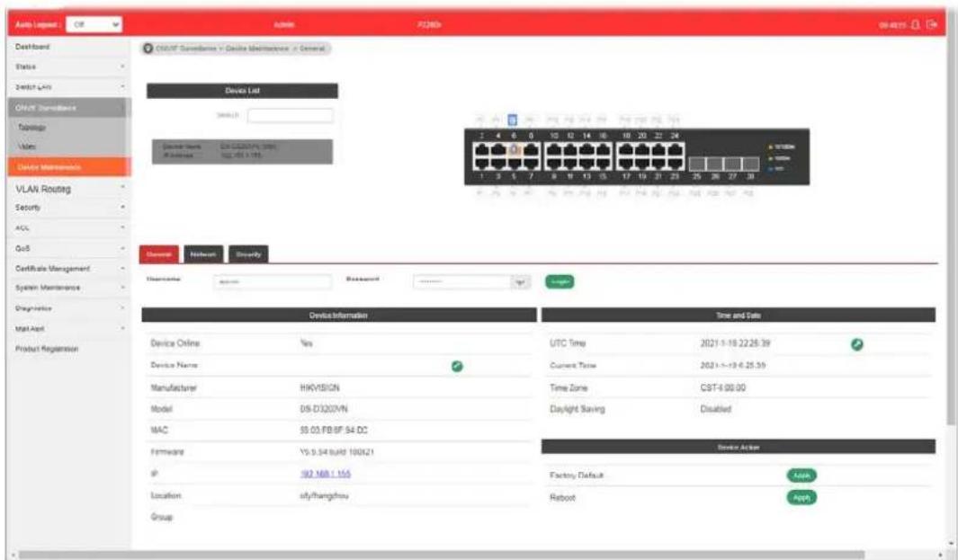Expand the Mail Alert menu

(x=68, y=329)
